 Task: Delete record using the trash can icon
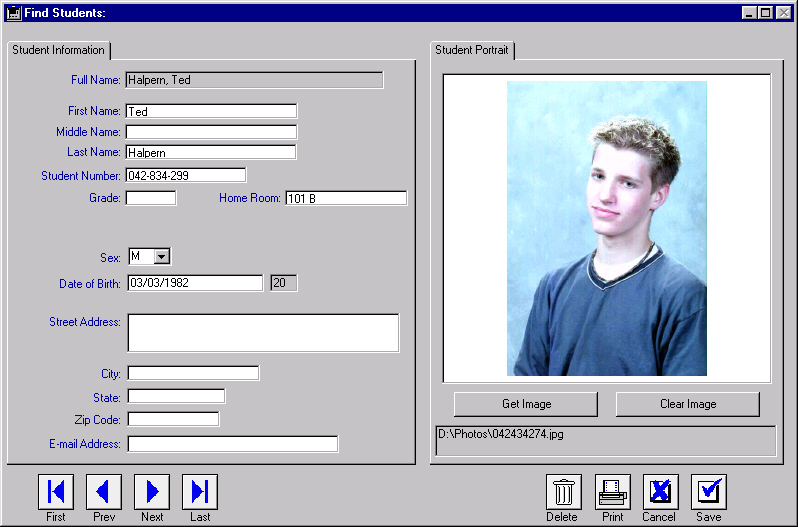[563, 492]
